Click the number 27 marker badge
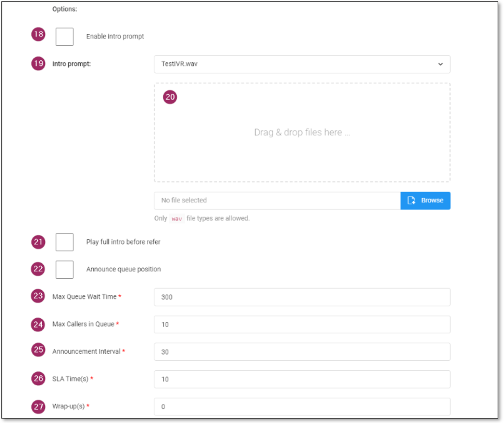This screenshot has width=504, height=423. click(38, 406)
